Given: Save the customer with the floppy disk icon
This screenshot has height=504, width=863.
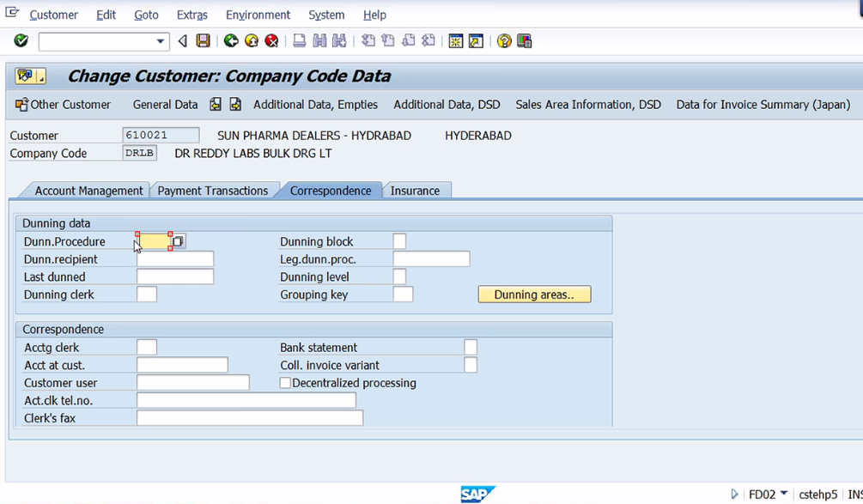Looking at the screenshot, I should [x=204, y=40].
